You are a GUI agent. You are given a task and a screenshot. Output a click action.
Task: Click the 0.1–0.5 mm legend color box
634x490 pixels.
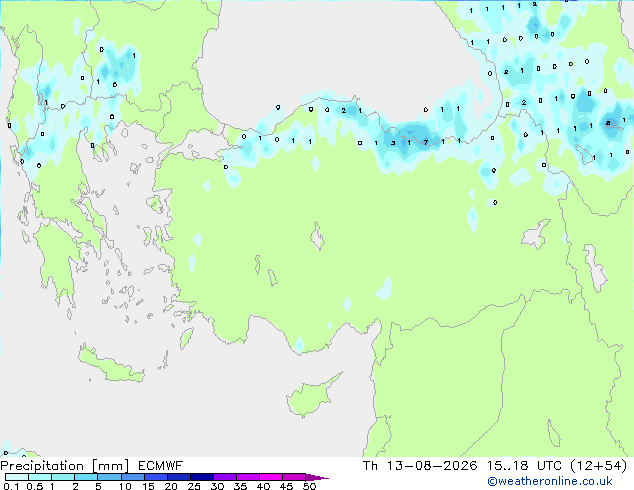(17, 477)
